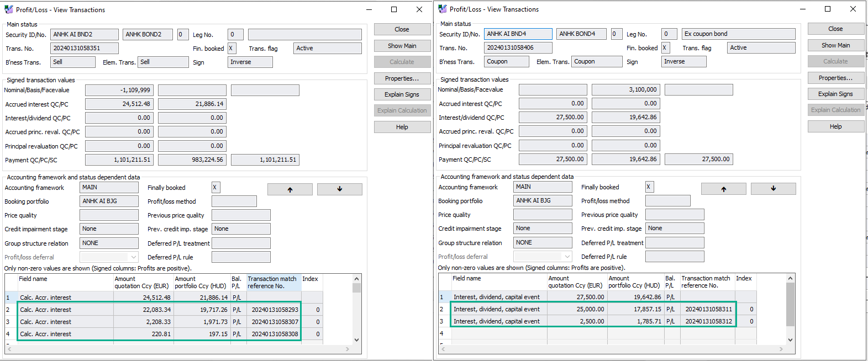The height and width of the screenshot is (361, 868).
Task: Click Ex coupon bond field
Action: (x=739, y=34)
